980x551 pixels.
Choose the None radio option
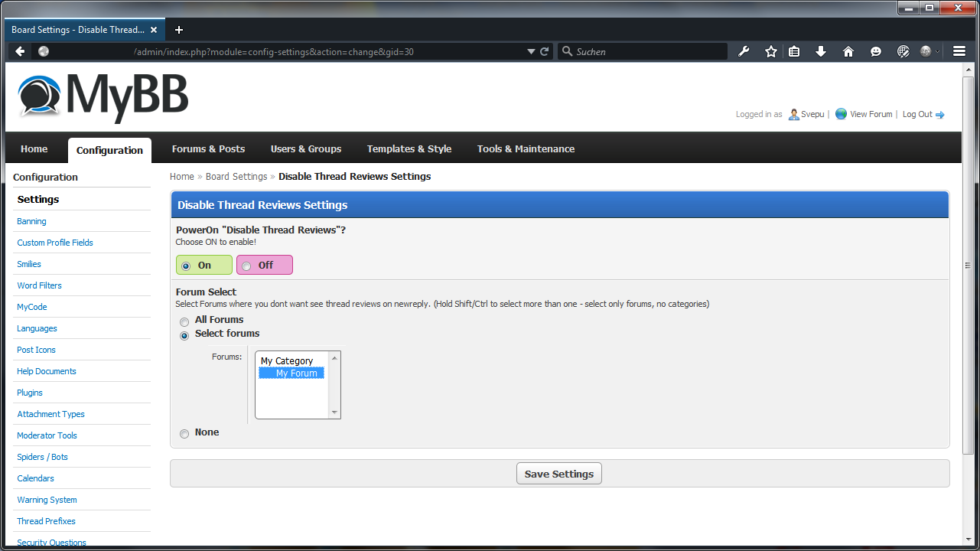pos(184,434)
